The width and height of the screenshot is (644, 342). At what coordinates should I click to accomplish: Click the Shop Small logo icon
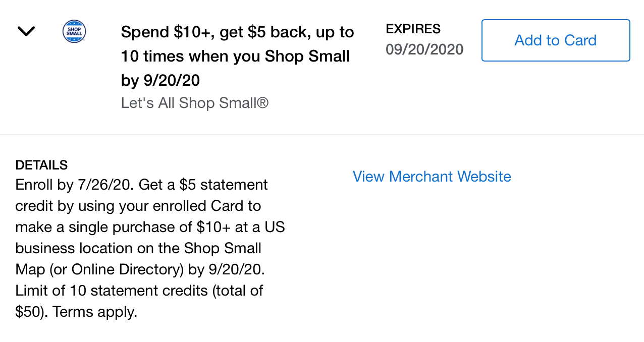pos(74,31)
